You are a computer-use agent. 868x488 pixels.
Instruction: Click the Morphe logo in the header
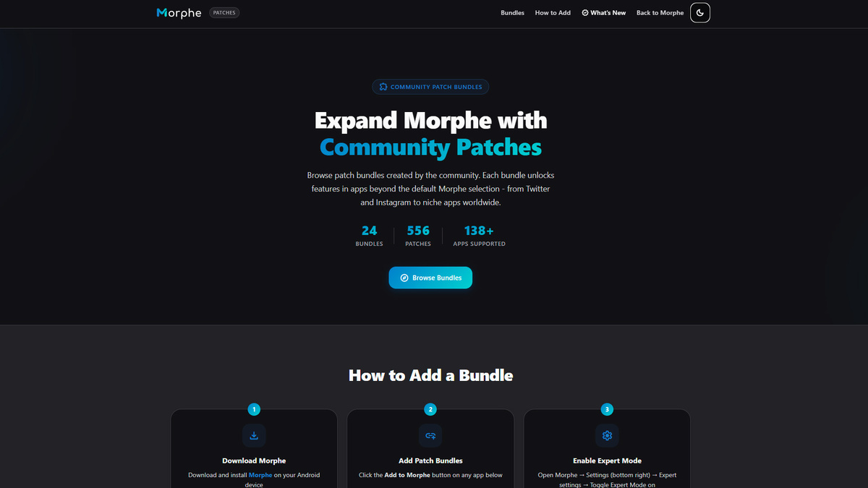point(179,13)
